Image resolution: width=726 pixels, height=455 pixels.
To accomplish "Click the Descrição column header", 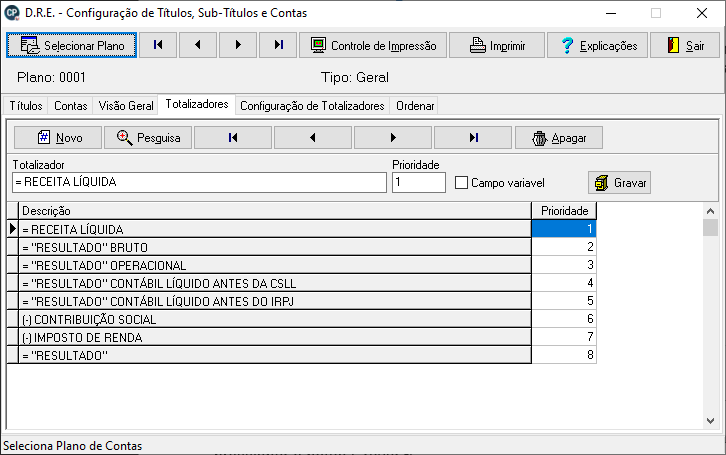I will (275, 211).
